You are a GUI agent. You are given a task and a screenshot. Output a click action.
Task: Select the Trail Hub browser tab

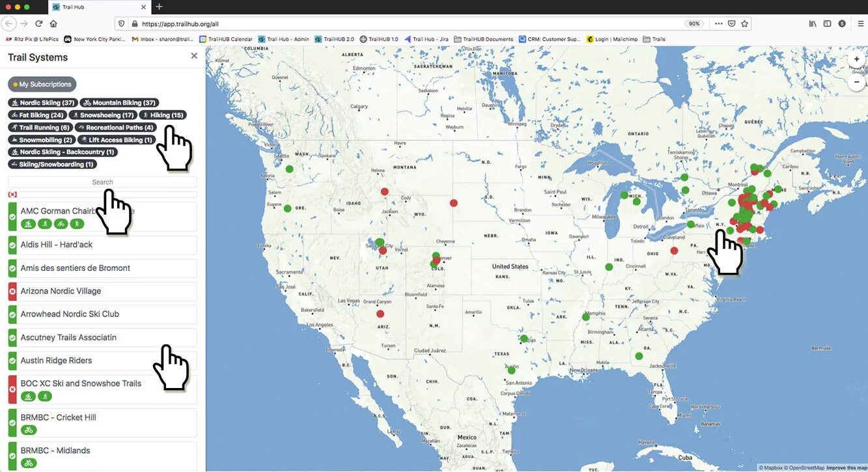click(x=99, y=7)
